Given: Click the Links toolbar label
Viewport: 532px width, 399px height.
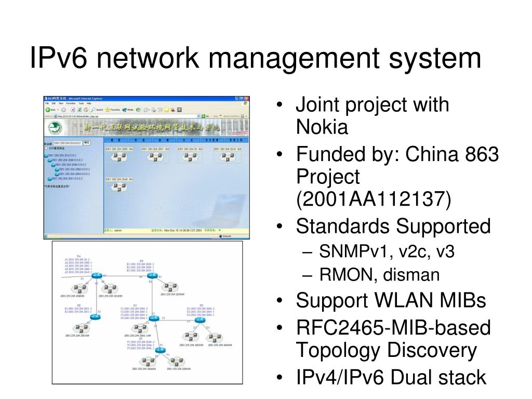Looking at the screenshot, I should [x=216, y=116].
